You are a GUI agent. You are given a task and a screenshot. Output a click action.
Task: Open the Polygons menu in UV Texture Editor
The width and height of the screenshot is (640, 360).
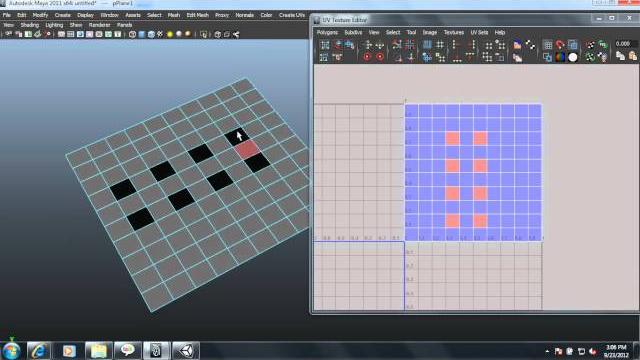[327, 32]
